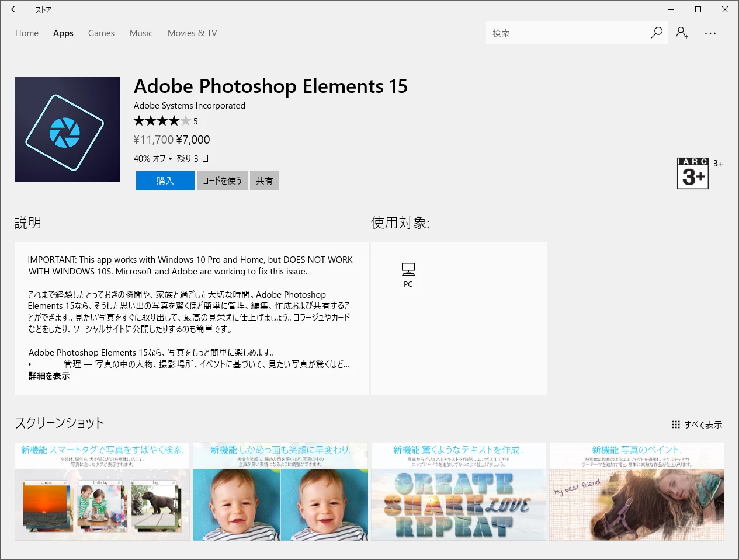Screen dimensions: 739x560
Task: Click the Adobe Photoshop Elements app logo
Action: (x=67, y=130)
